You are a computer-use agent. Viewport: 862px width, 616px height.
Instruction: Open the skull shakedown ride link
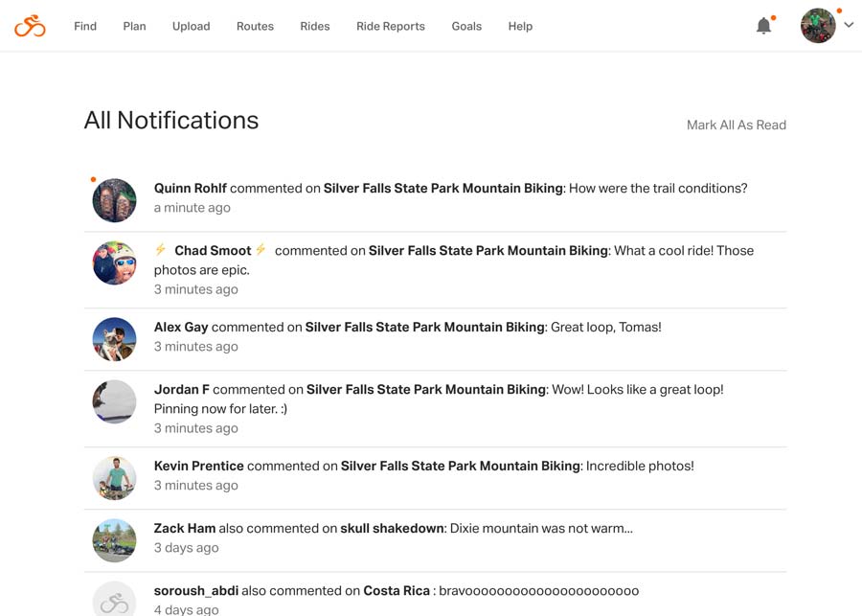point(392,529)
